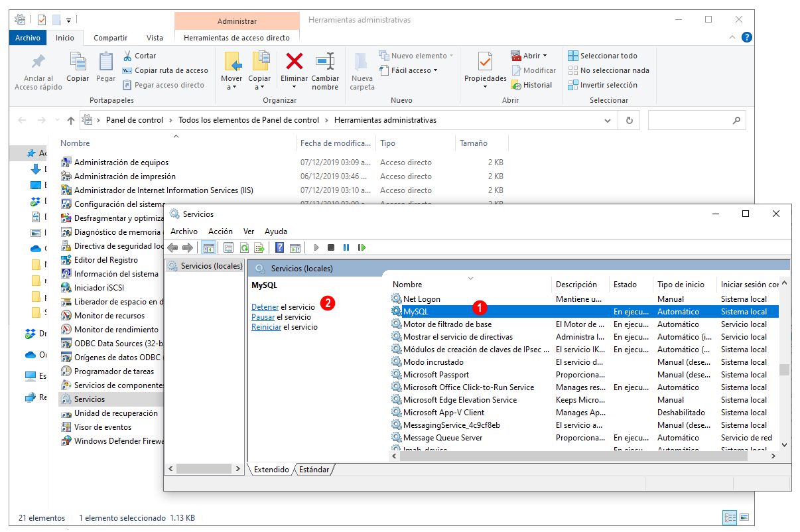
Task: Click the refresh icon in Services toolbar
Action: (x=244, y=247)
